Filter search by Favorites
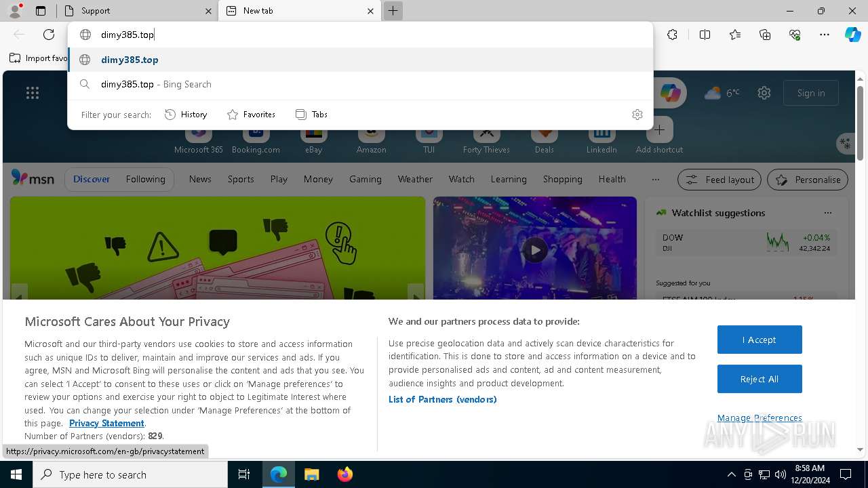 pos(251,115)
